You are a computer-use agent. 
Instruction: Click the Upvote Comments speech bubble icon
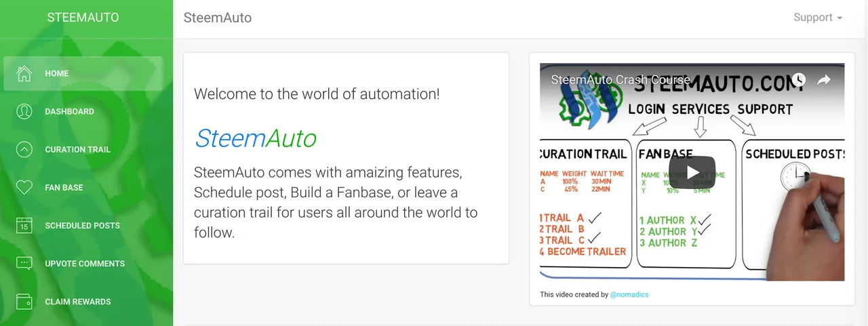[x=24, y=263]
